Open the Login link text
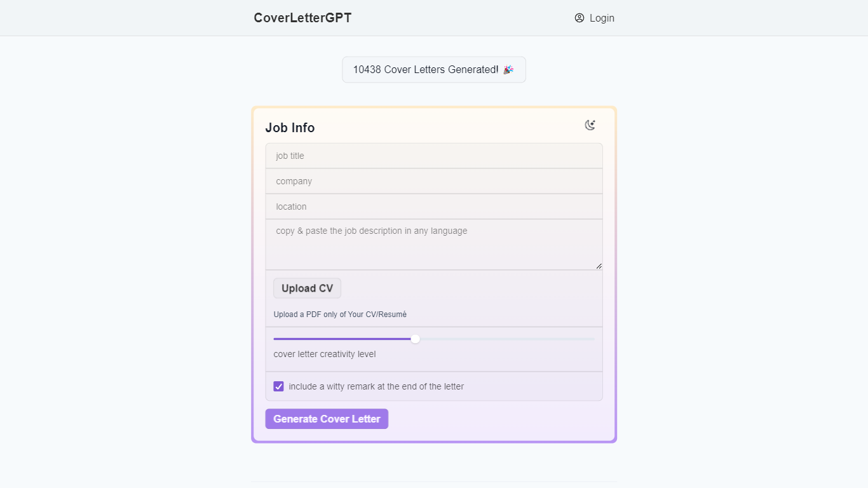 601,18
